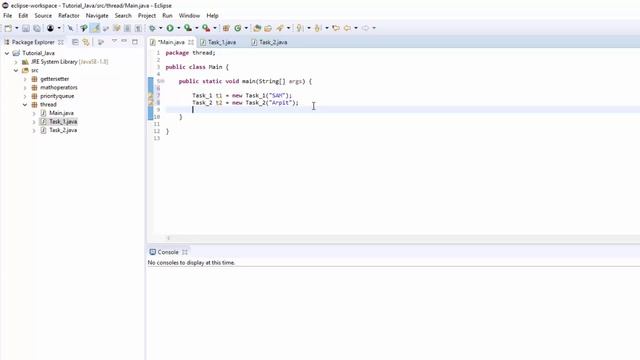Open the Debug dropdown arrow
This screenshot has height=360, width=640.
pos(160,28)
